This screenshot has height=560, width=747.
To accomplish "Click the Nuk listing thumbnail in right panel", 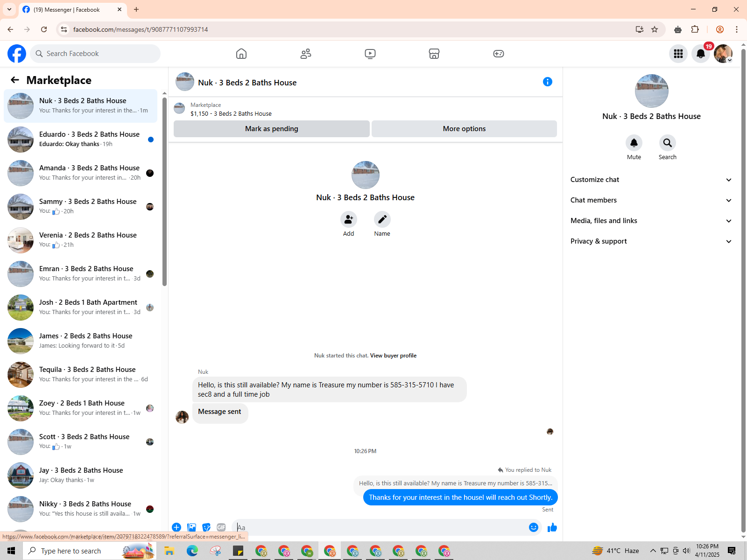I will [x=652, y=91].
